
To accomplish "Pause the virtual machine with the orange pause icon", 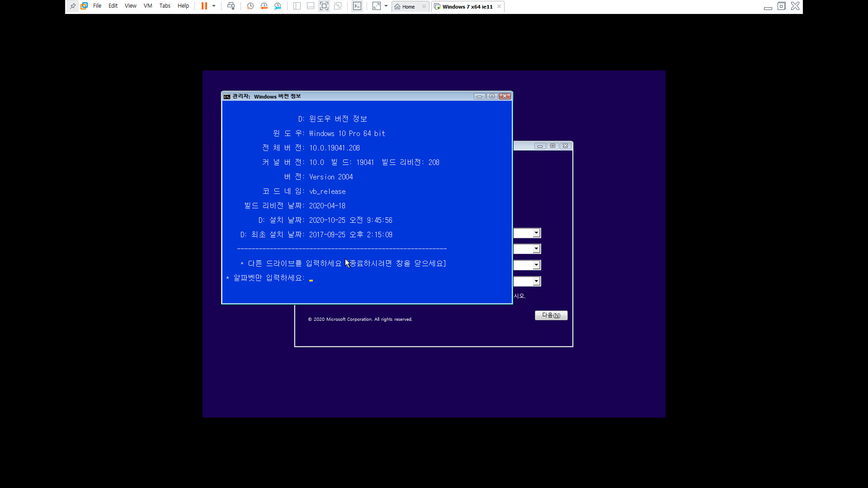I will [x=204, y=6].
